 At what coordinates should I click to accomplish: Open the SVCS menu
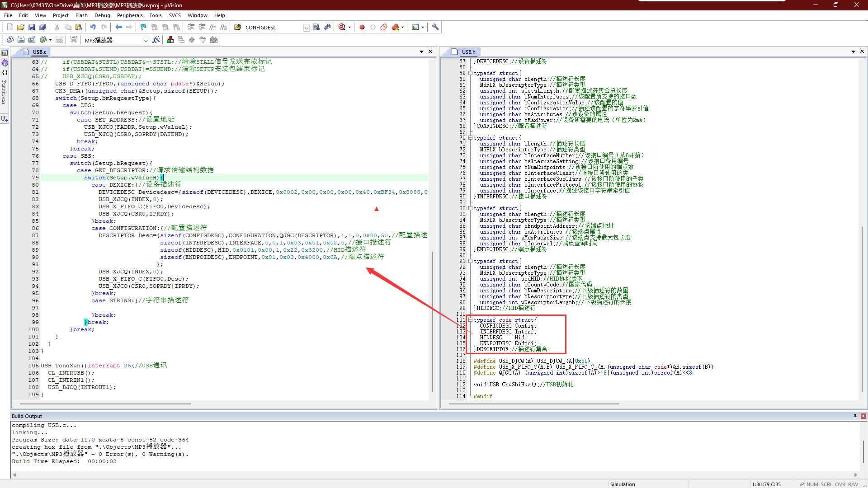(175, 15)
